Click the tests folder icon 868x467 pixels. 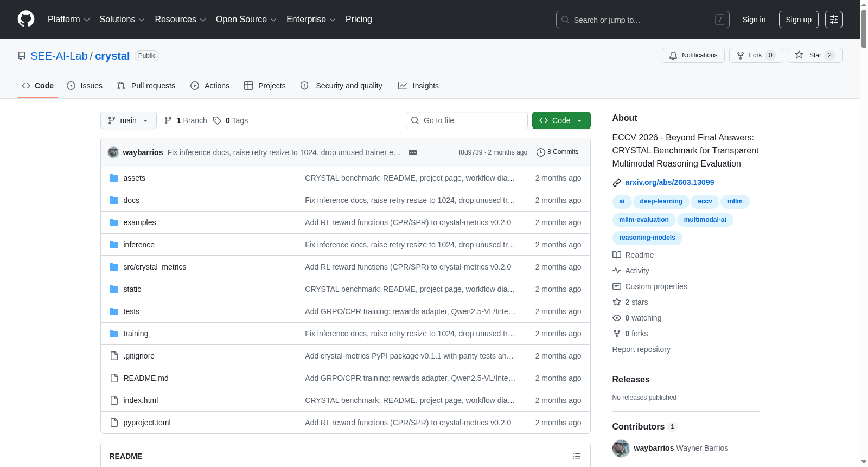click(114, 311)
